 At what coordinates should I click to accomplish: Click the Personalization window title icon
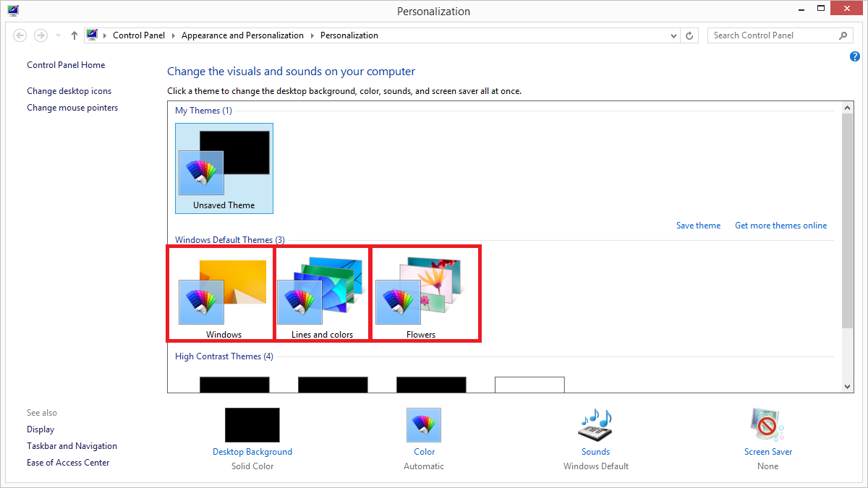pos(13,11)
